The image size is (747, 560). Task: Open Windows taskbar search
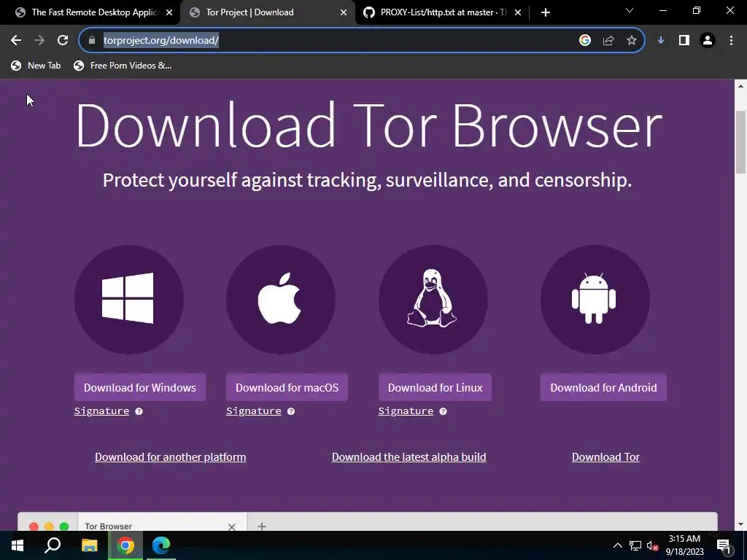click(x=53, y=545)
